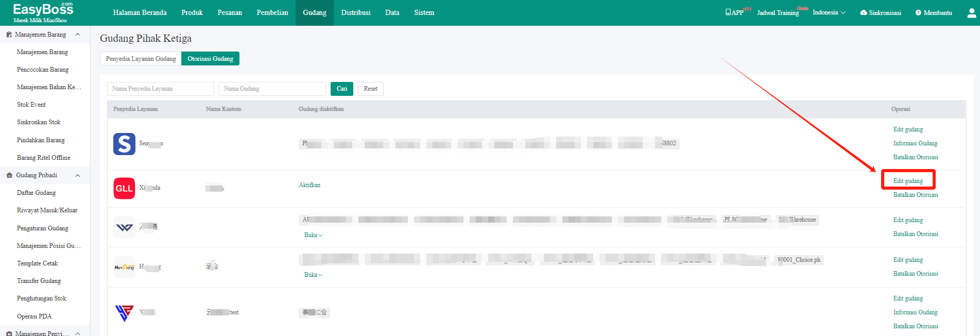Viewport: 980px width, 336px height.
Task: Open Operasi PDA in sidebar
Action: (x=34, y=316)
